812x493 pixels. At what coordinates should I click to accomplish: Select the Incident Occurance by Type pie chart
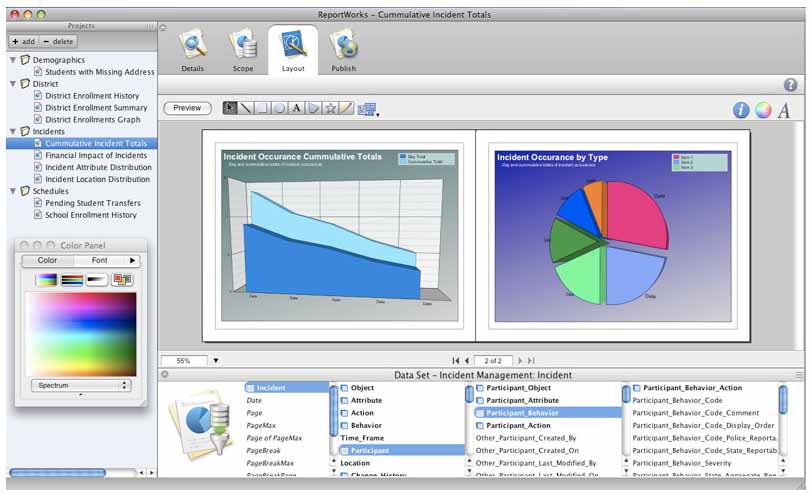coord(613,236)
